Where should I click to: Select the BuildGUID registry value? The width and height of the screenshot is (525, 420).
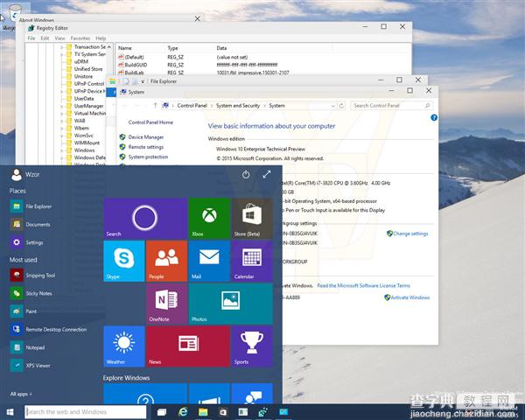point(136,65)
